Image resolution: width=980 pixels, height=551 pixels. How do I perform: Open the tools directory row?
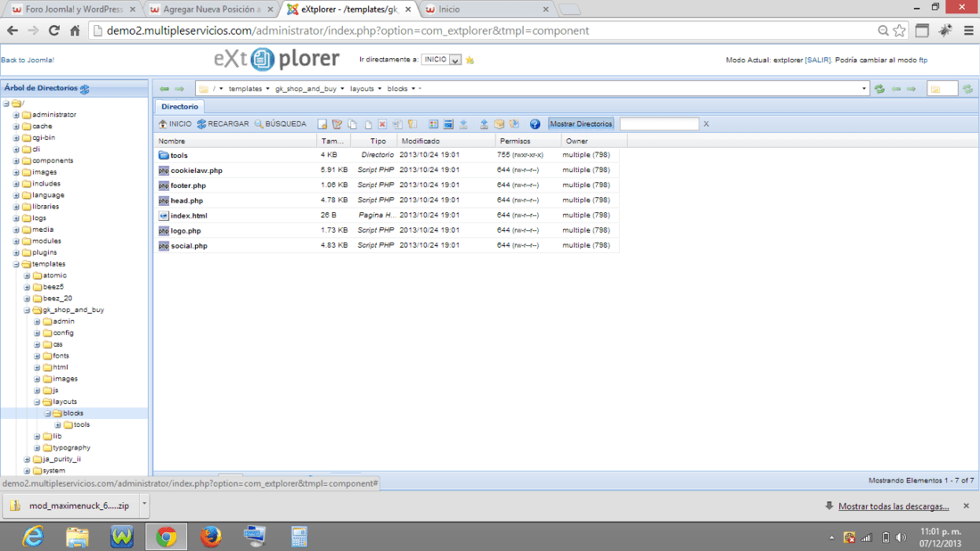click(387, 155)
